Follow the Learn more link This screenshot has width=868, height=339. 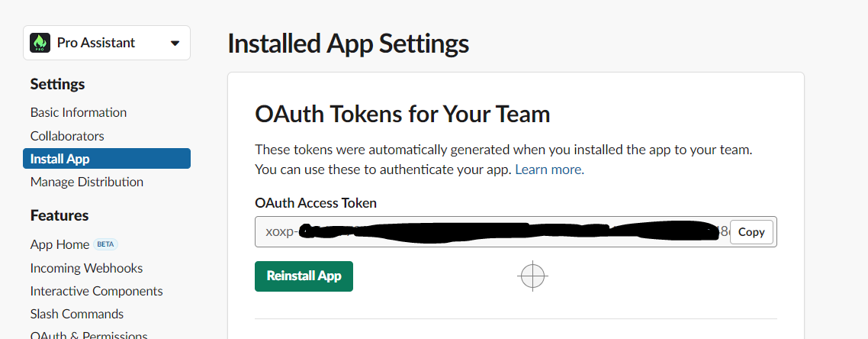tap(549, 169)
